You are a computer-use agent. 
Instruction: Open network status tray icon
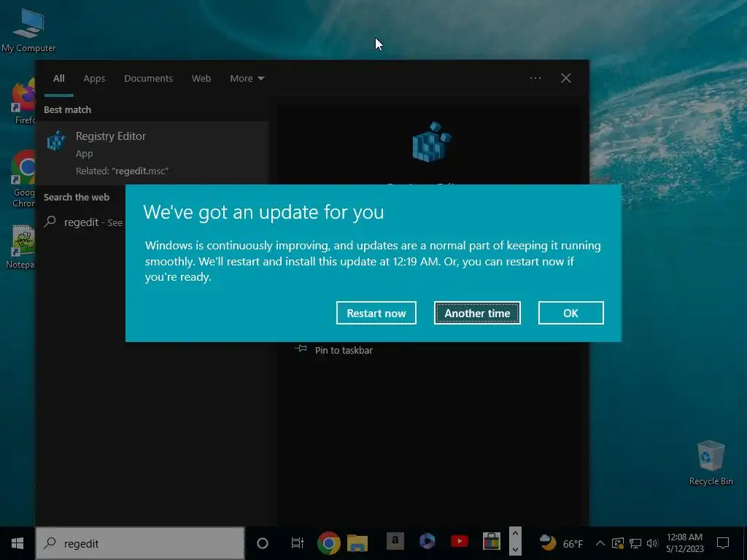[x=635, y=543]
